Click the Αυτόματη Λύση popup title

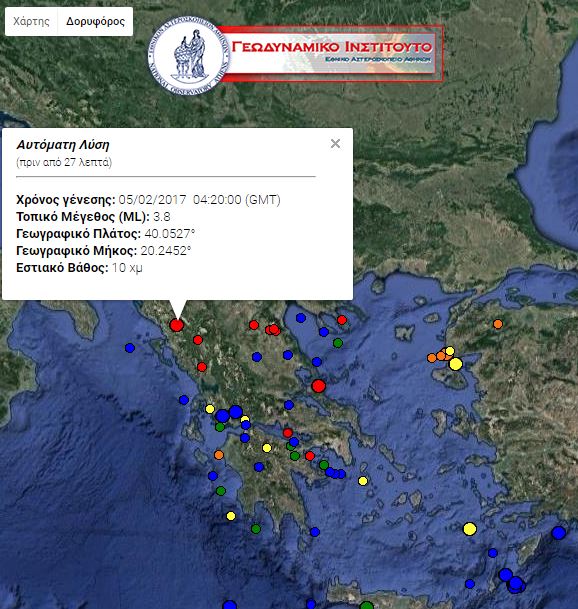point(63,145)
